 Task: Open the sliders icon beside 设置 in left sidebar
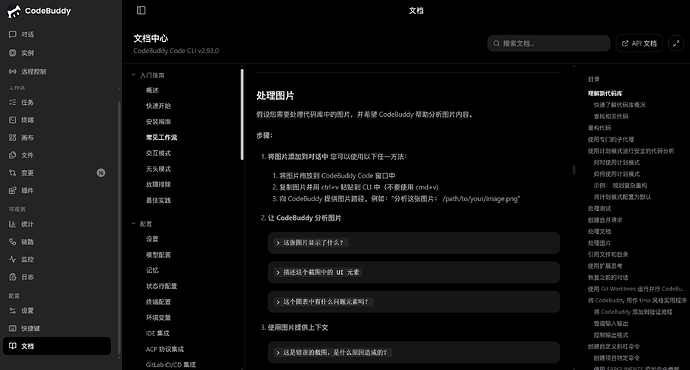(x=12, y=311)
